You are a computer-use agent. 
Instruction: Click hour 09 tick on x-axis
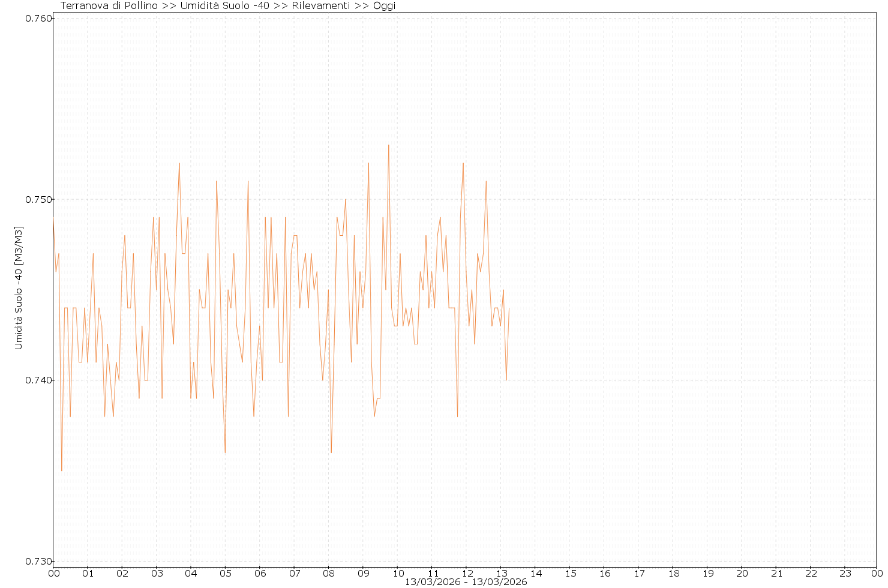[x=363, y=573]
